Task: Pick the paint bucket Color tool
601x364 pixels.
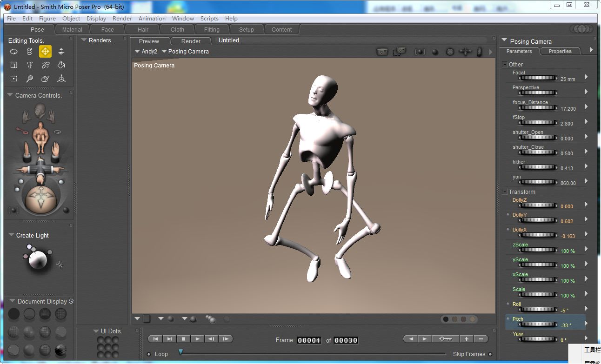Action: click(x=61, y=65)
